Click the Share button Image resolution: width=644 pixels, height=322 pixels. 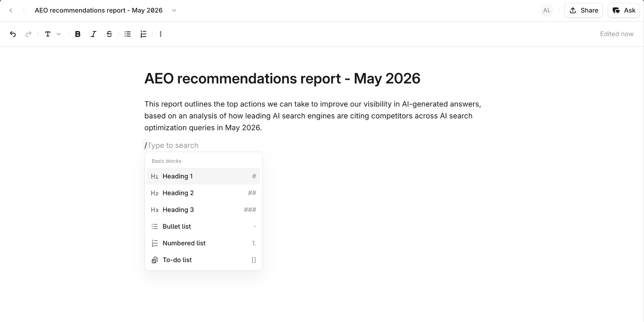coord(584,10)
